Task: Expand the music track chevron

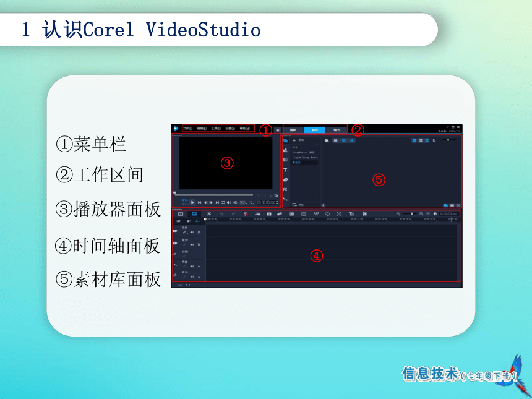Action: [x=199, y=277]
